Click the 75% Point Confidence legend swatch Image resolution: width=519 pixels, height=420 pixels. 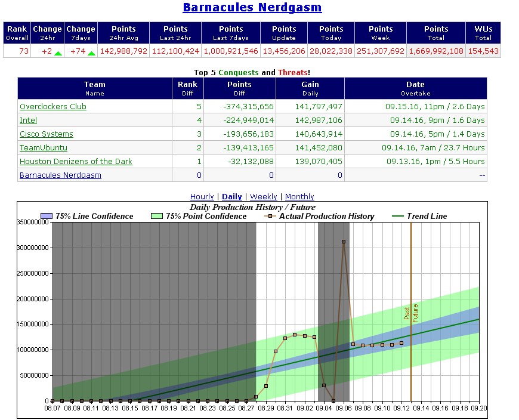click(x=156, y=216)
